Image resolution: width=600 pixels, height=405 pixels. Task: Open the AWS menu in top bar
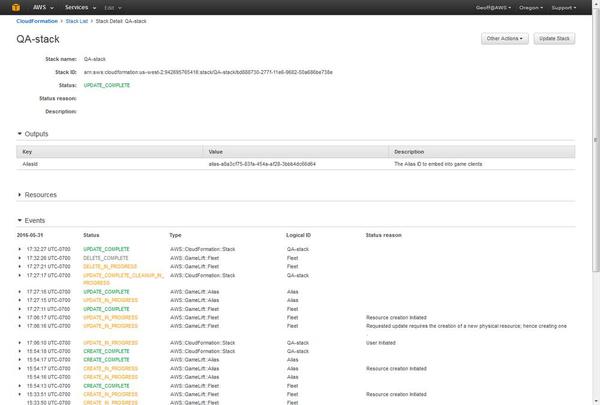pyautogui.click(x=43, y=7)
